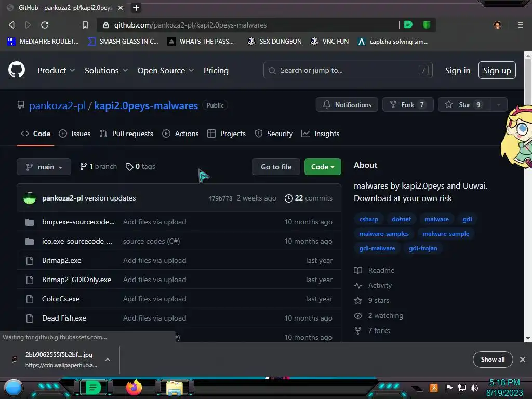Click the green speech icon in address bar
The width and height of the screenshot is (532, 399).
click(408, 24)
